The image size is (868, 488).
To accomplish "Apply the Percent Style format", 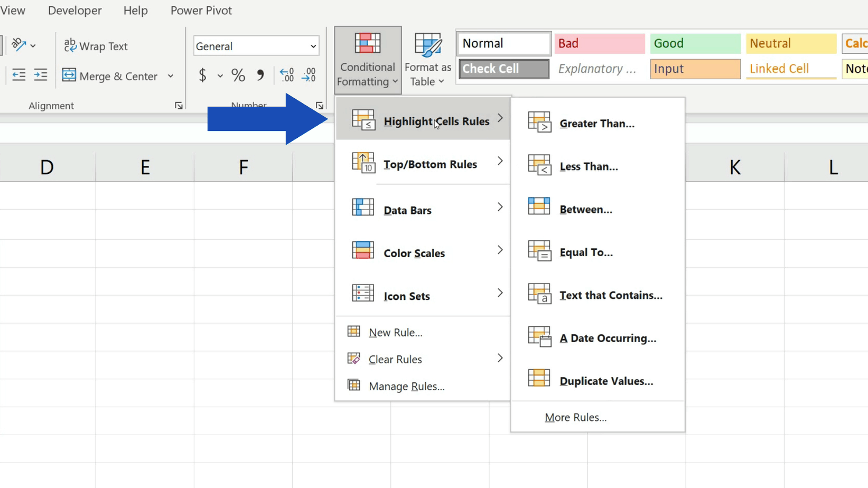I will click(238, 75).
